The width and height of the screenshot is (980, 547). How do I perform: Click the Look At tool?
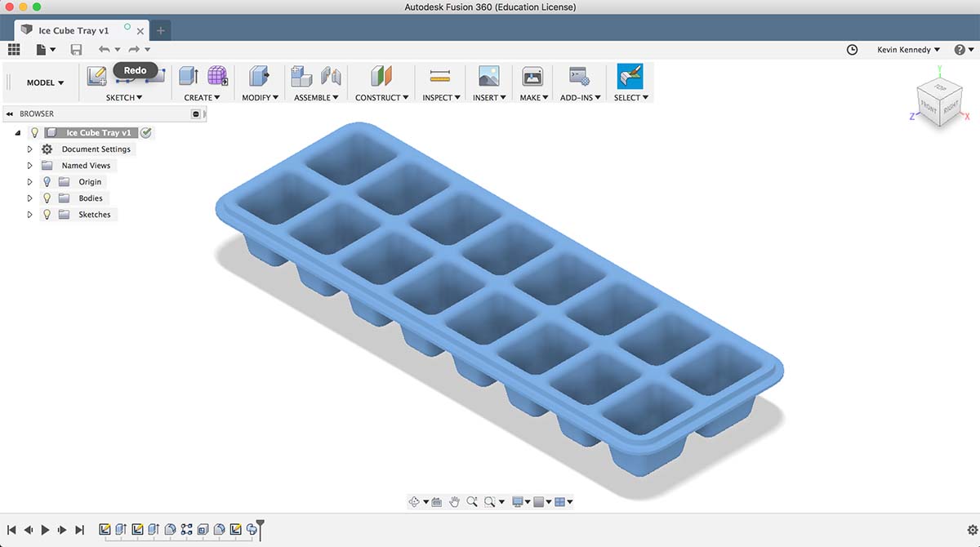tap(437, 502)
